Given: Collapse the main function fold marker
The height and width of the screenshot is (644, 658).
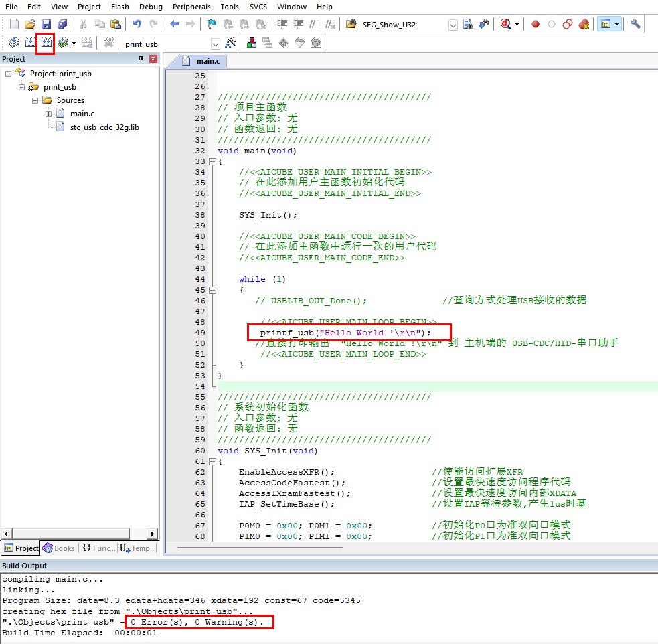Looking at the screenshot, I should point(212,161).
